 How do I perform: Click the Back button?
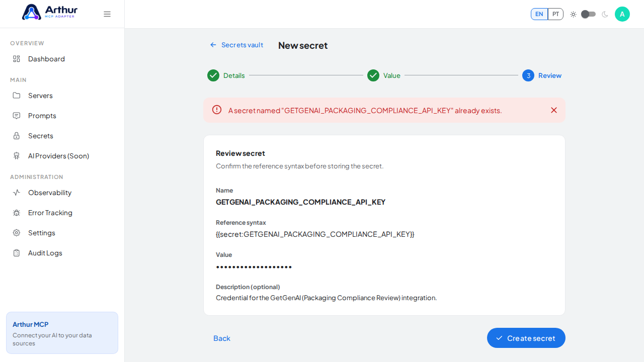(x=222, y=338)
